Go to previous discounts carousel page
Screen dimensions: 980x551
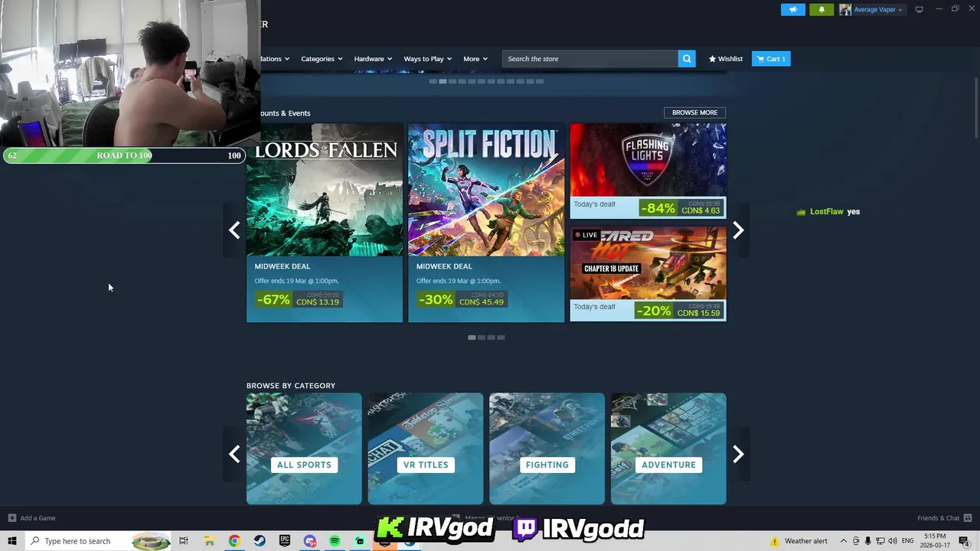pyautogui.click(x=234, y=230)
